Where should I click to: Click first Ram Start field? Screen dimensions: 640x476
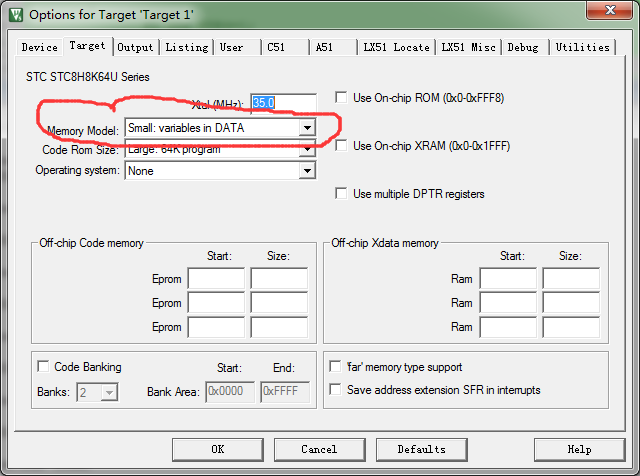click(508, 279)
